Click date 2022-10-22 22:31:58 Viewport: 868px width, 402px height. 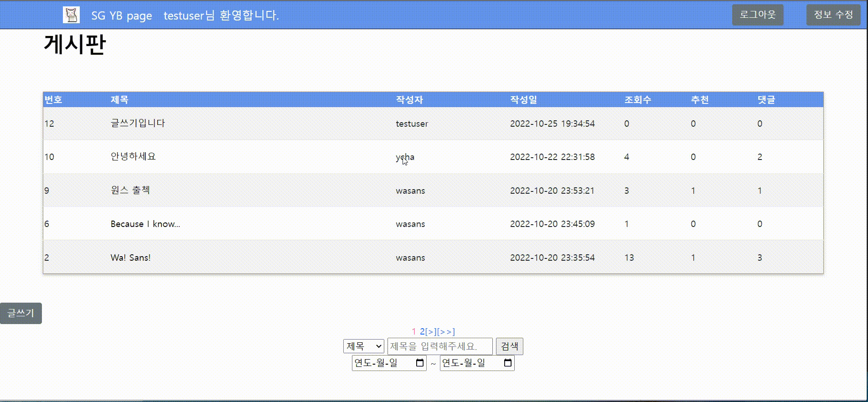click(x=552, y=157)
